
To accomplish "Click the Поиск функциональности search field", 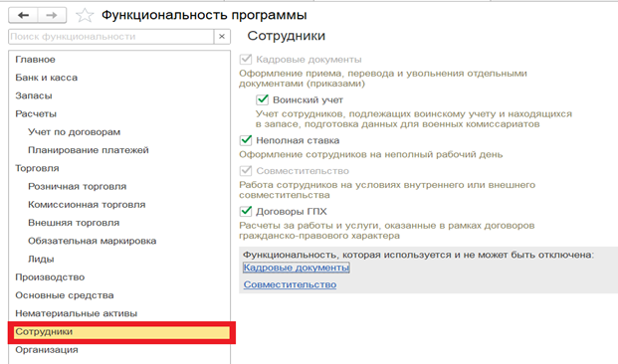I will click(111, 37).
